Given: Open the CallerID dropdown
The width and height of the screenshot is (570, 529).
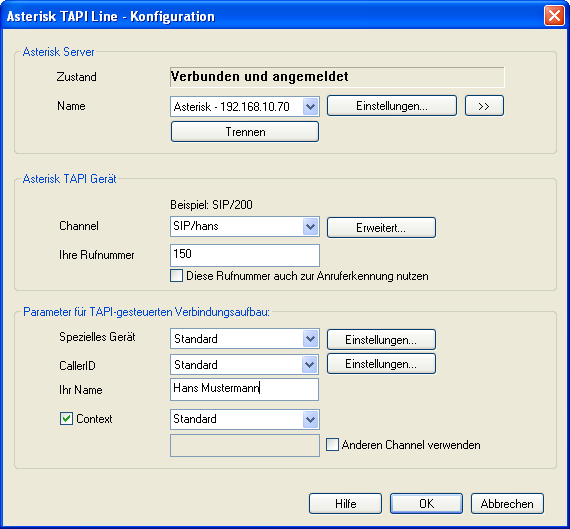Looking at the screenshot, I should pos(244,364).
